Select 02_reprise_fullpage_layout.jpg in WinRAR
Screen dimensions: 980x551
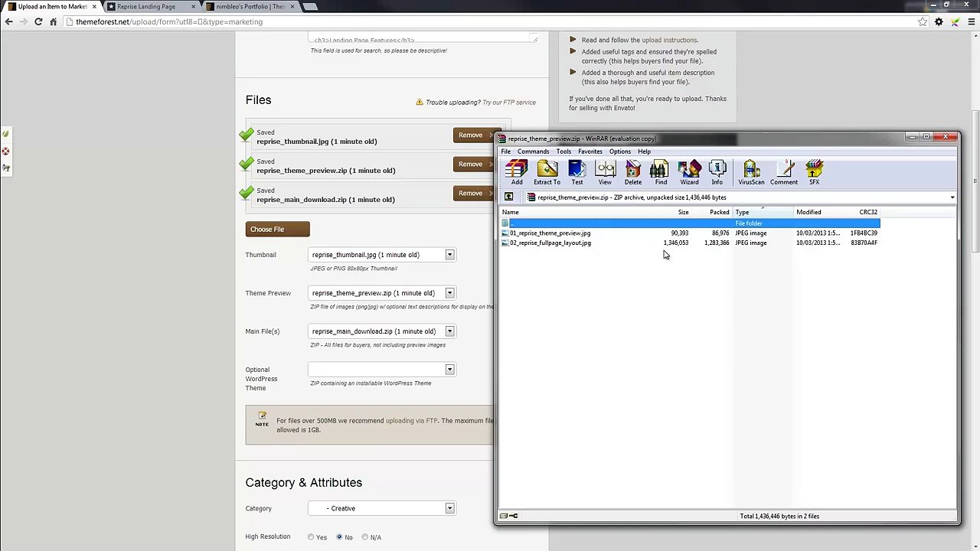550,243
